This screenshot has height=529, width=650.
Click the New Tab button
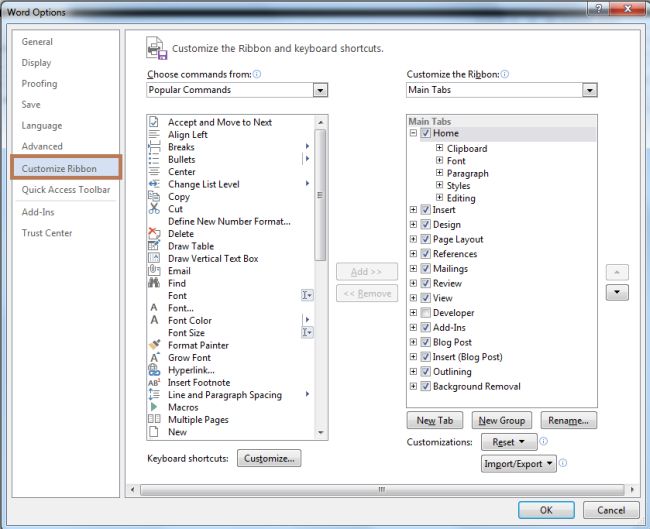[x=434, y=420]
